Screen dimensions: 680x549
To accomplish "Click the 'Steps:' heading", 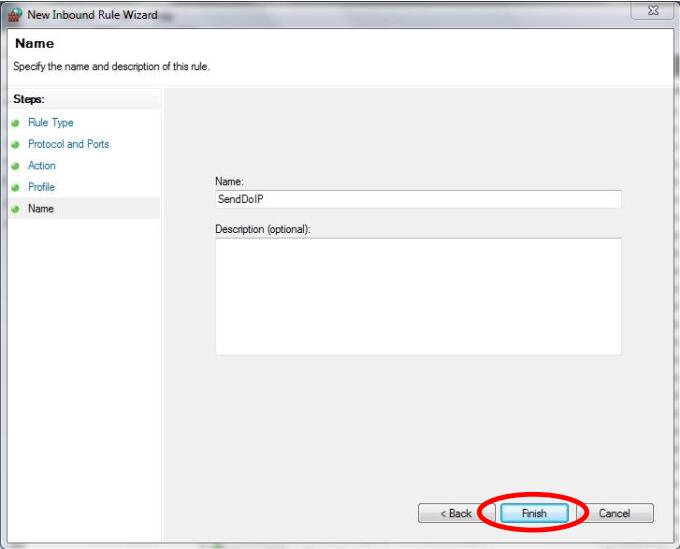I will [x=29, y=99].
